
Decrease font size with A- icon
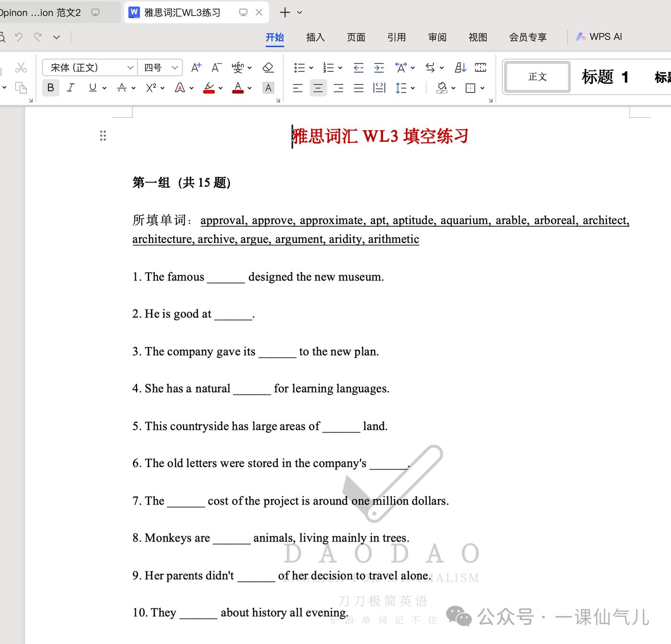point(217,68)
